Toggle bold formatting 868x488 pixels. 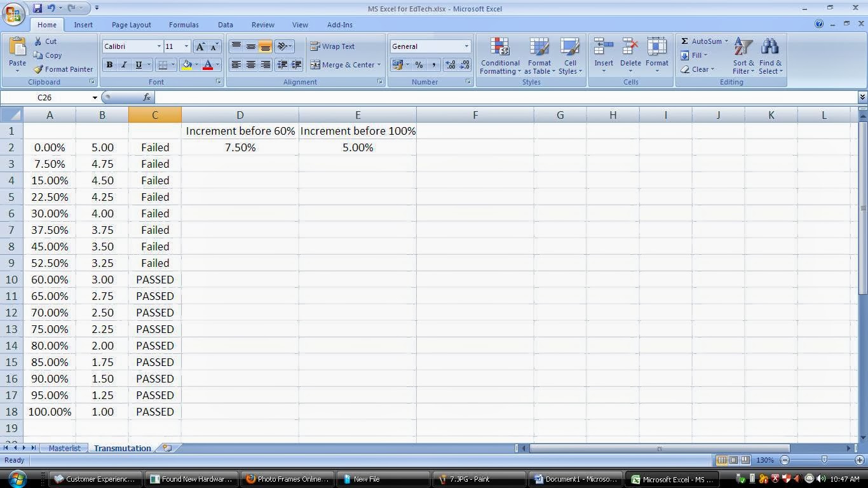[109, 64]
